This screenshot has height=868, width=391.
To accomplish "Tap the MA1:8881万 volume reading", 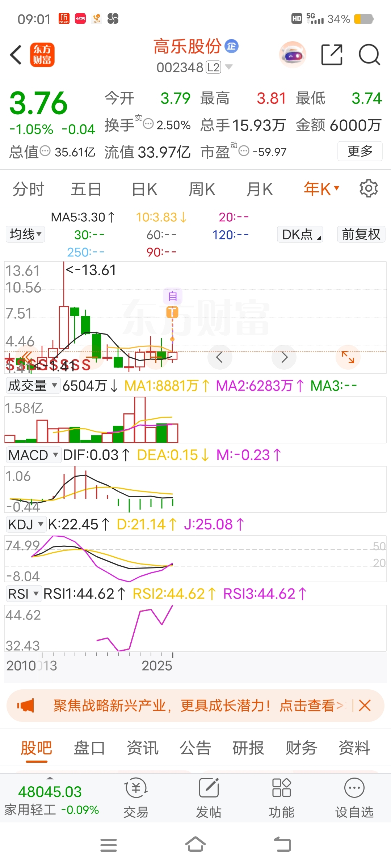I will tap(167, 386).
